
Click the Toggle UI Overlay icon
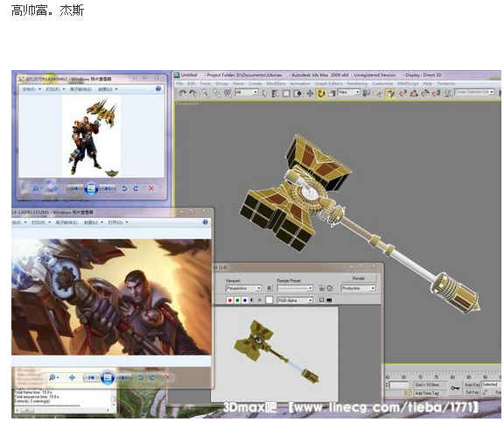[321, 300]
